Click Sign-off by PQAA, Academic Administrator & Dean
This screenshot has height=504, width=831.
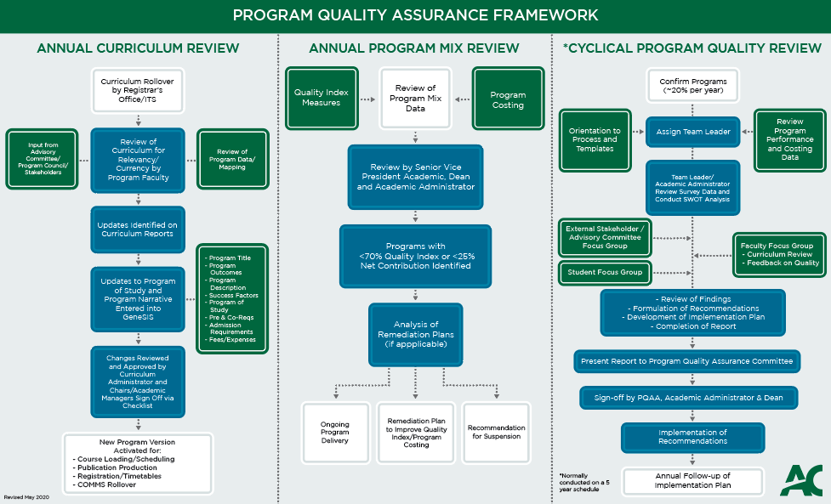tap(692, 397)
